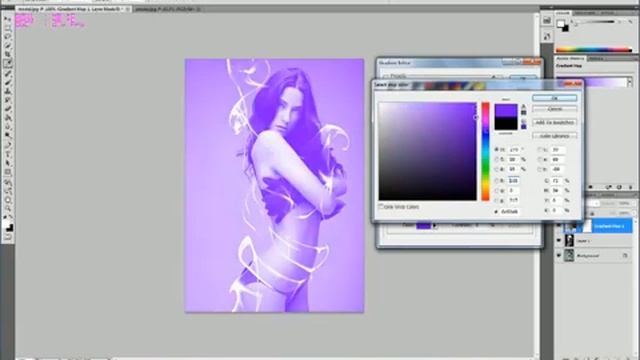Viewport: 640px width, 360px height.
Task: Click the hex color input field
Action: pos(509,211)
